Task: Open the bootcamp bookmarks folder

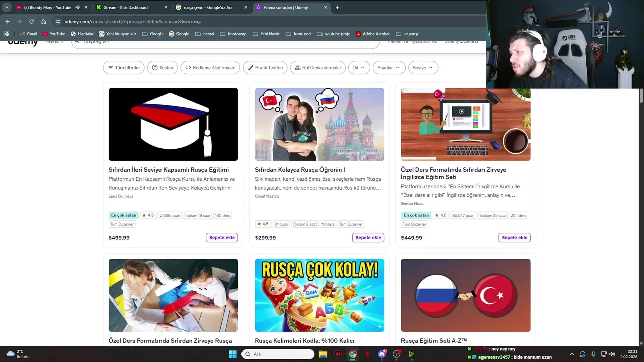Action: [x=233, y=34]
